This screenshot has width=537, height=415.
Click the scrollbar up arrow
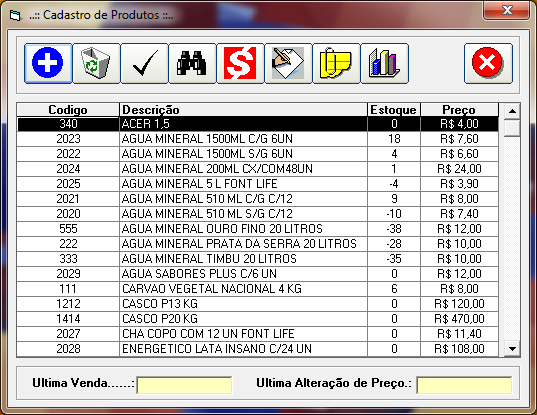(512, 111)
